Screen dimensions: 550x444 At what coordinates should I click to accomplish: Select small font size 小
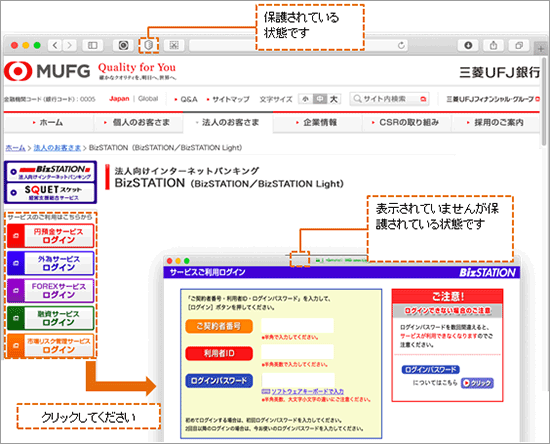tap(306, 99)
